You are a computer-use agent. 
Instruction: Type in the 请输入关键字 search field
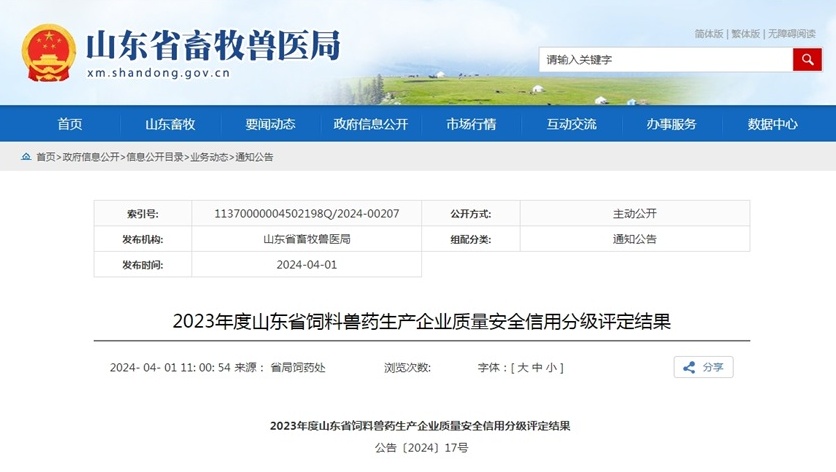coord(666,60)
